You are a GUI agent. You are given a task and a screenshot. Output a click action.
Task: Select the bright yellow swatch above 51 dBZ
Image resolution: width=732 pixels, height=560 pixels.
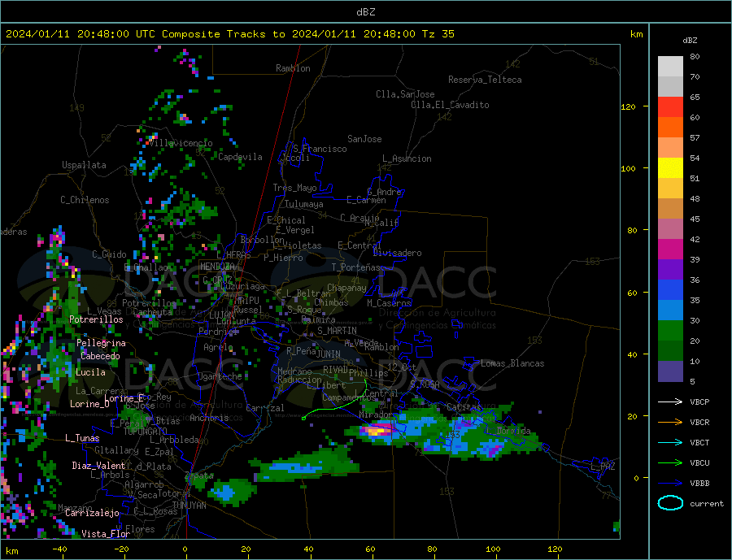coord(670,168)
